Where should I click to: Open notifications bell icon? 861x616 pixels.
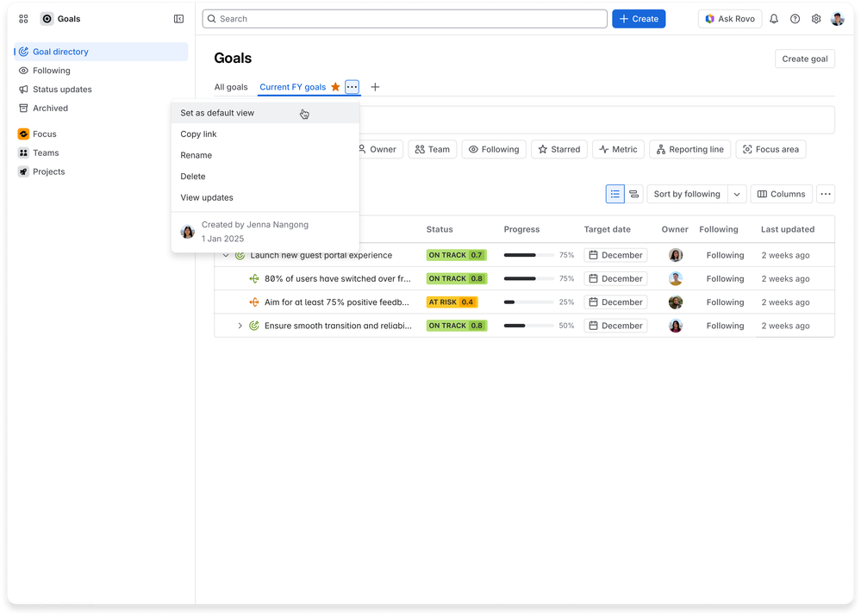(774, 19)
